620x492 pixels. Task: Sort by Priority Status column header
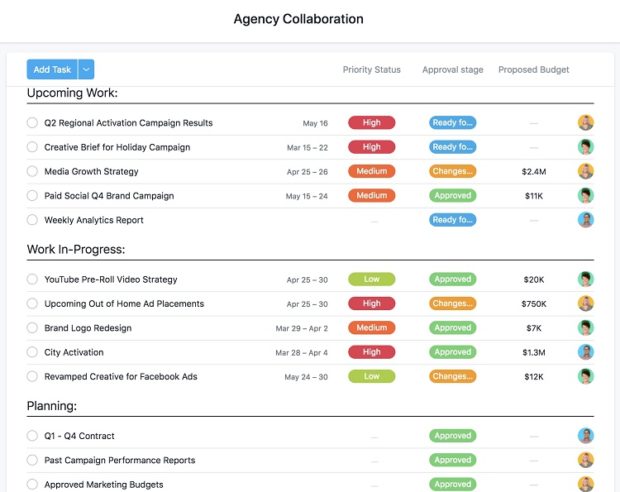pos(371,70)
